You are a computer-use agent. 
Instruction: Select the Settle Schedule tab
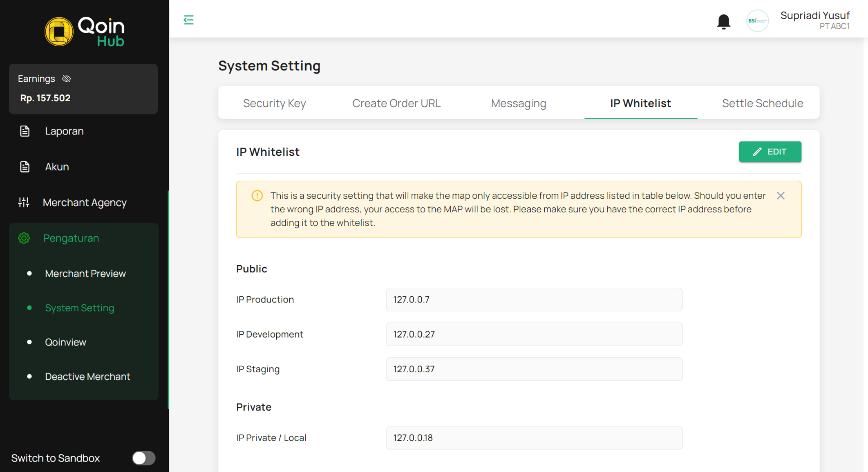coord(762,103)
